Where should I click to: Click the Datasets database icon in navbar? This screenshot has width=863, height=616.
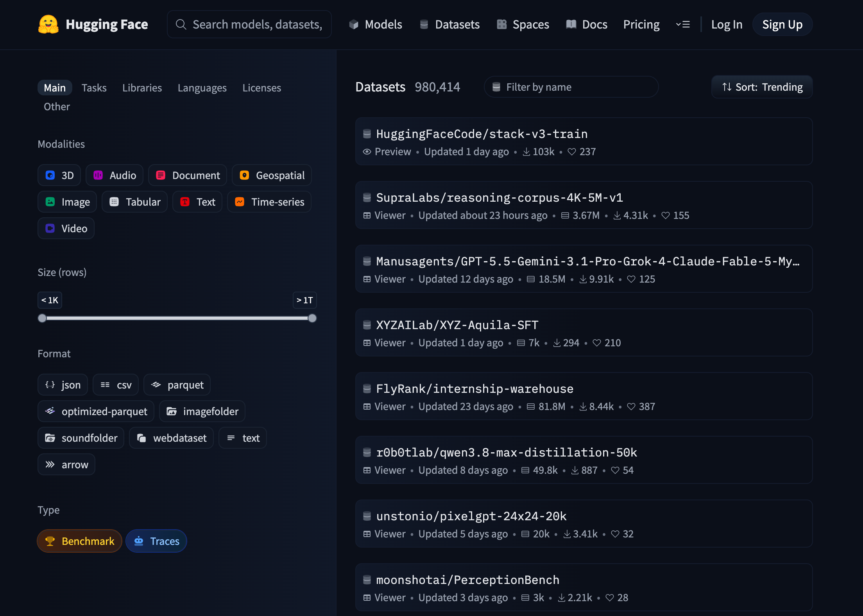[x=424, y=24]
